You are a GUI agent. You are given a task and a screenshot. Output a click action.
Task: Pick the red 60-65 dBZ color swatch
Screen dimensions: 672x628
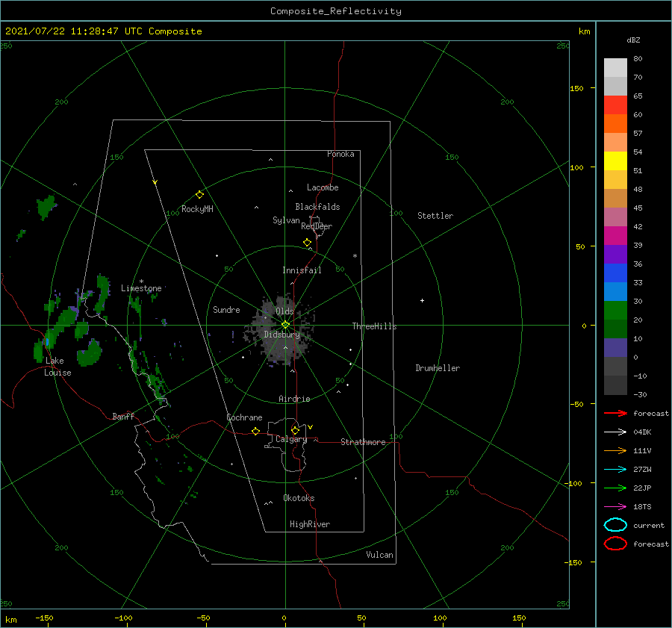615,105
